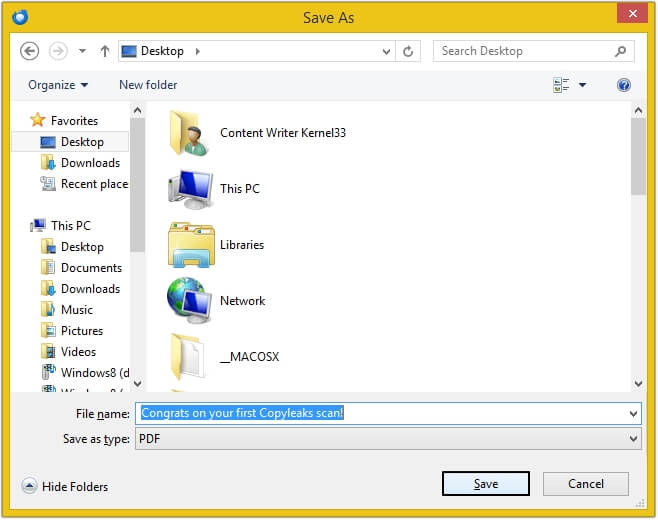Select the This PC computer icon in file list
658x520 pixels.
click(x=190, y=189)
